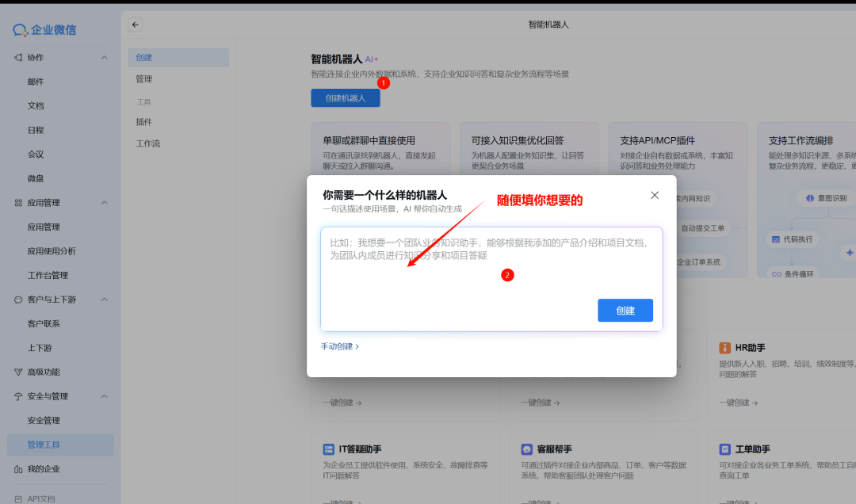Click the HR助手 card icon
856x504 pixels.
[x=724, y=348]
